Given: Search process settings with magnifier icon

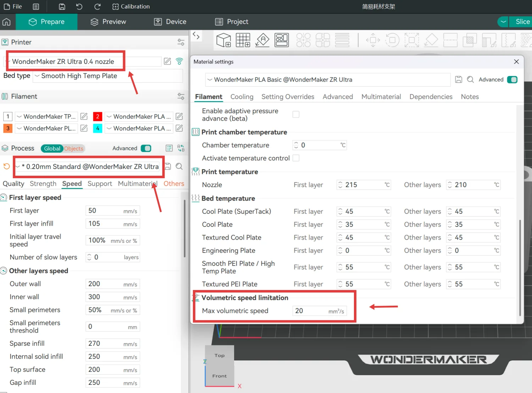Looking at the screenshot, I should [x=179, y=167].
